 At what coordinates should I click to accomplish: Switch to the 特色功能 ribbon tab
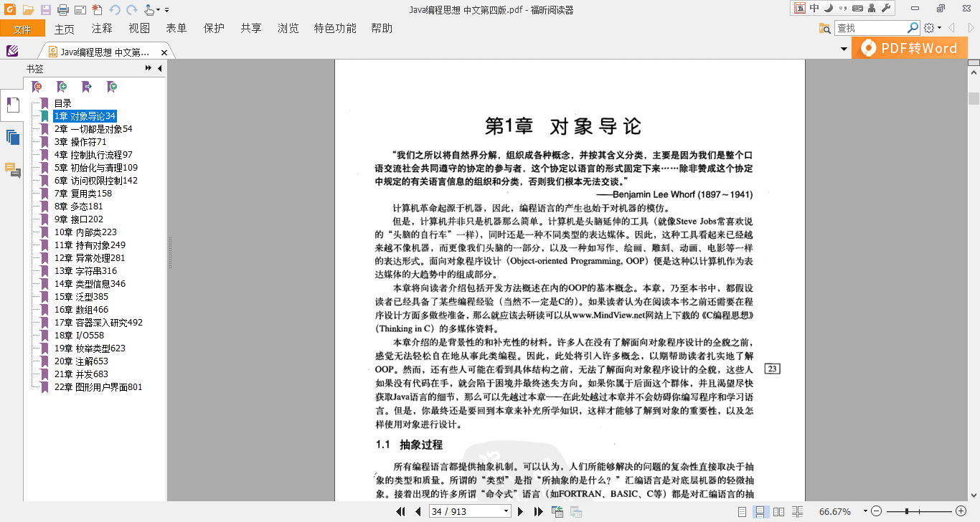click(335, 29)
